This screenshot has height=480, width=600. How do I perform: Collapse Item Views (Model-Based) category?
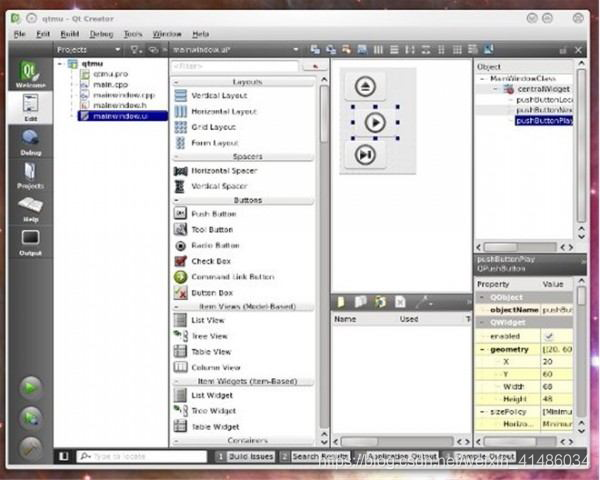point(176,307)
